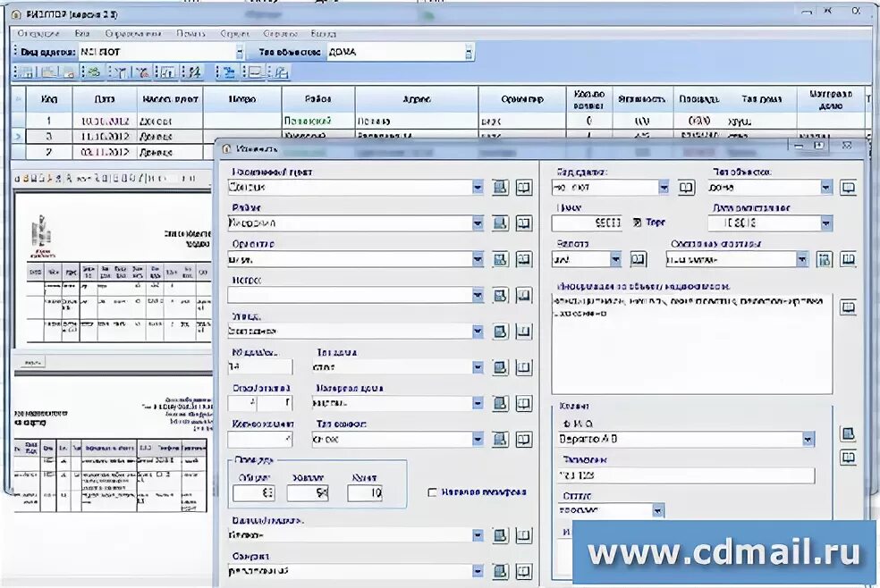Expand the Материал дома dropdown

coord(477,403)
